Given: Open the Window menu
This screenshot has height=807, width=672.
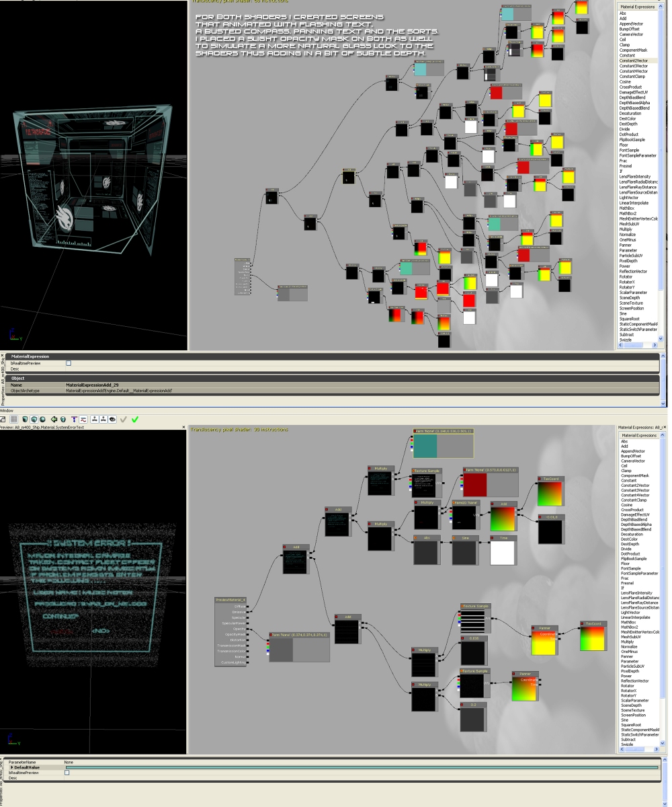Looking at the screenshot, I should tap(7, 410).
